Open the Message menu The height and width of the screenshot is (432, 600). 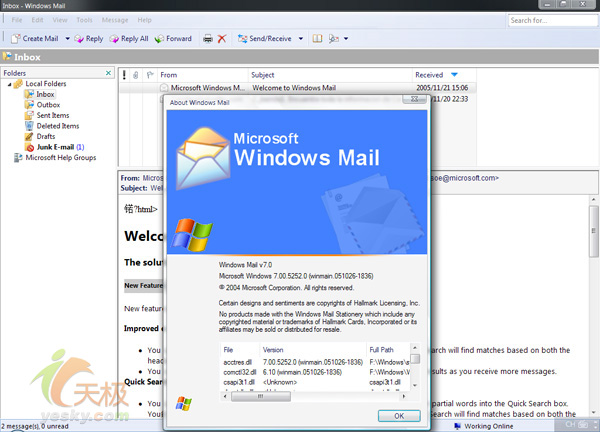115,20
